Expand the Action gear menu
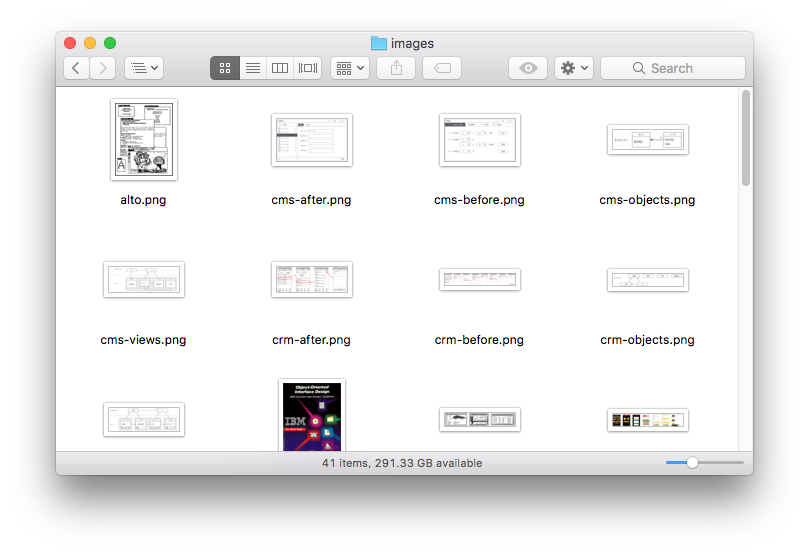 (575, 68)
